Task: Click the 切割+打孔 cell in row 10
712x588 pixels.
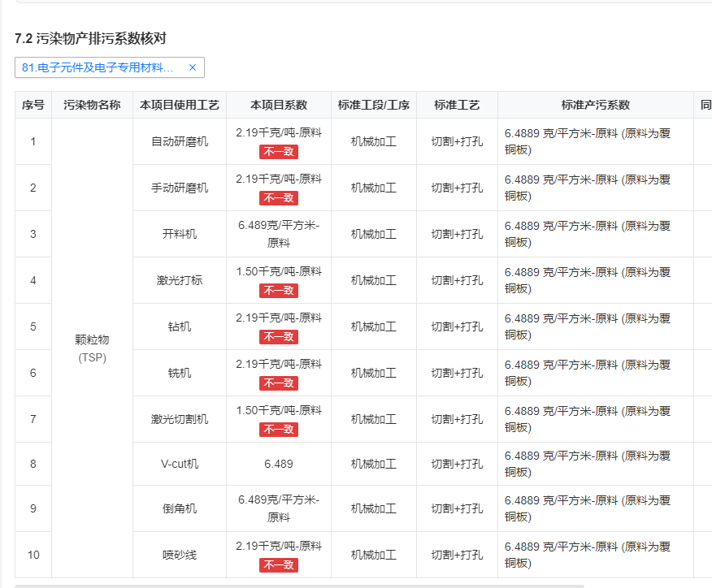Action: tap(457, 555)
